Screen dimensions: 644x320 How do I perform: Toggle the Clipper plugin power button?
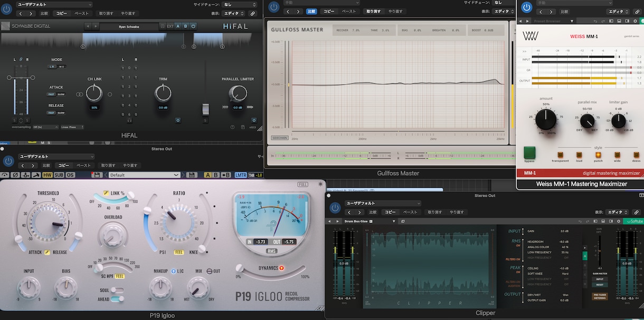click(x=335, y=208)
